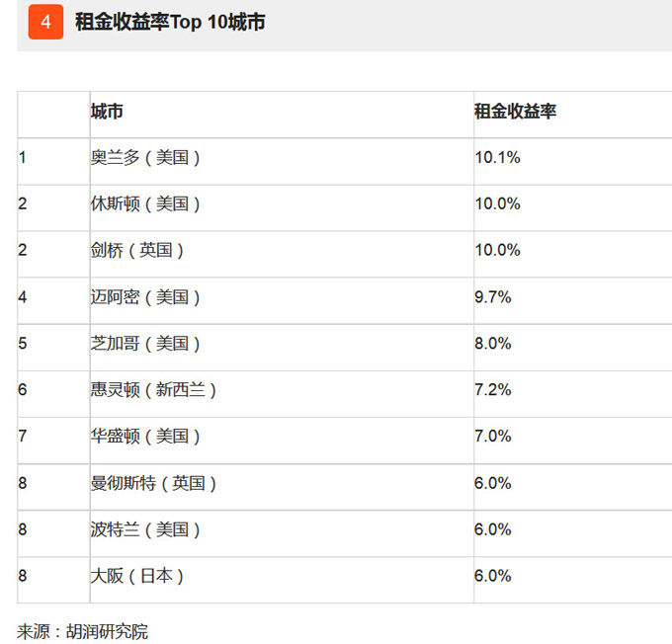
Task: Select the 惠灵顿（新西兰）cell
Action: [x=153, y=389]
